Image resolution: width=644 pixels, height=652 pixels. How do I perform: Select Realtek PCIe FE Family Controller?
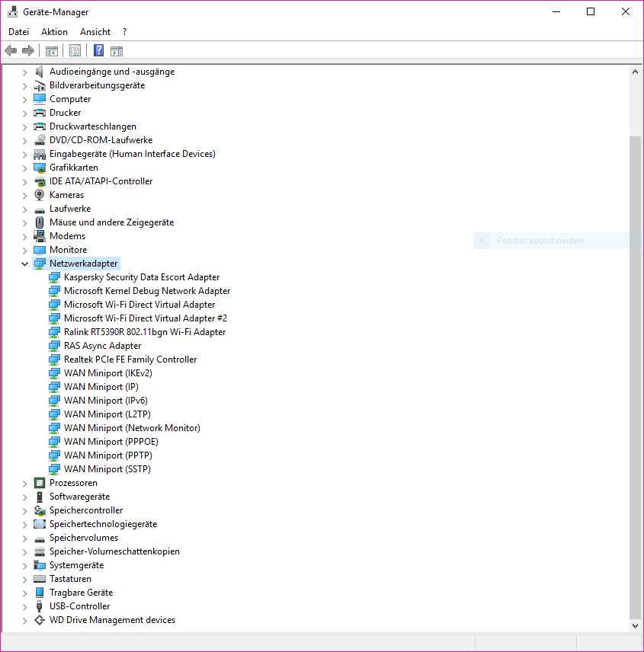130,360
